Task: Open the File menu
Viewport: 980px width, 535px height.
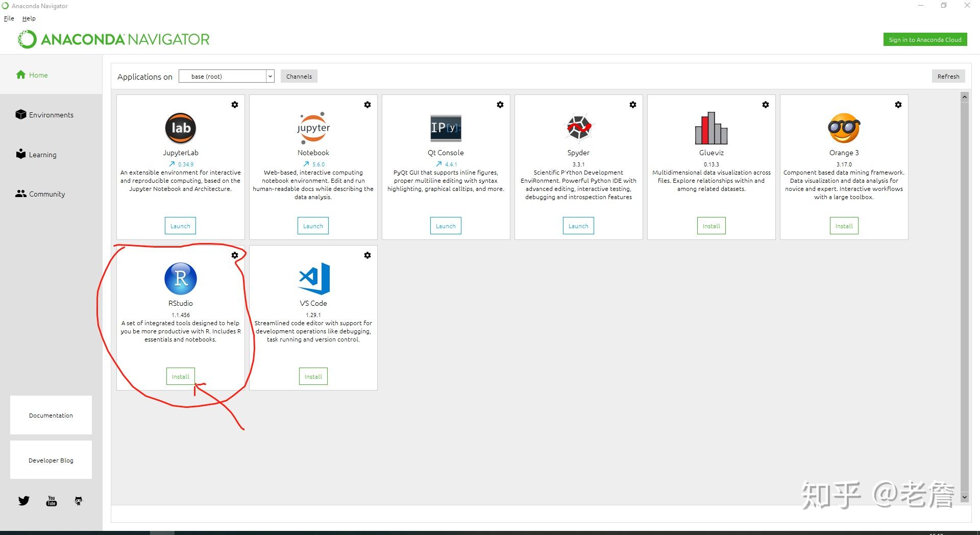Action: click(9, 18)
